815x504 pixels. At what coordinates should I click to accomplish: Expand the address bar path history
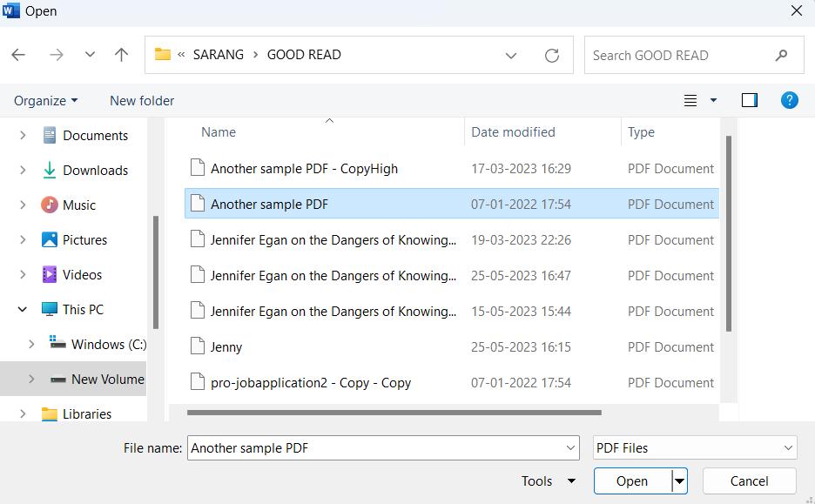coord(511,55)
